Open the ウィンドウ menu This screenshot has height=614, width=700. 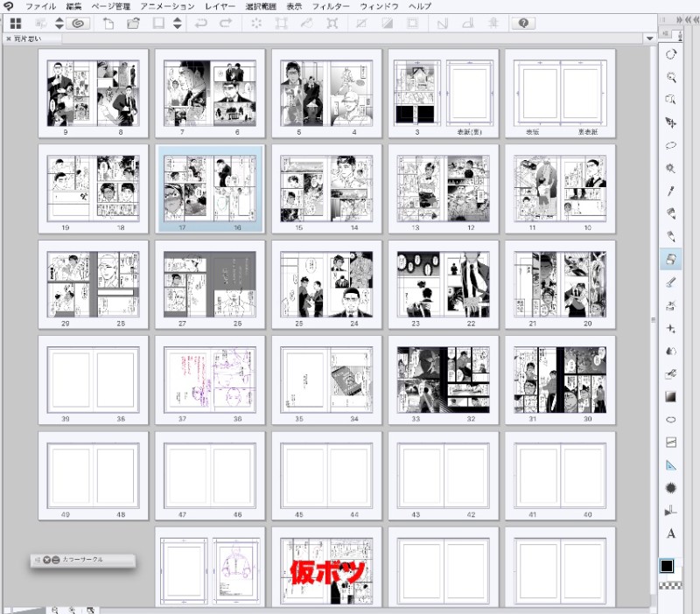click(379, 6)
